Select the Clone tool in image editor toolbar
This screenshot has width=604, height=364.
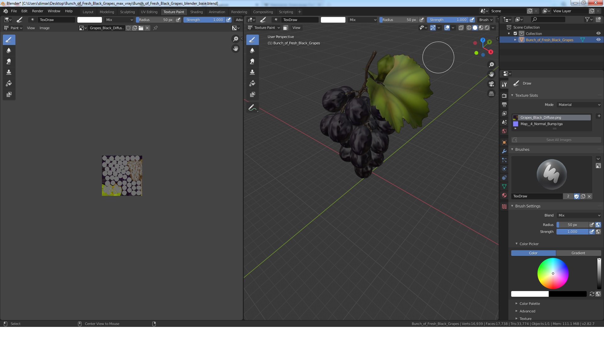tap(9, 72)
